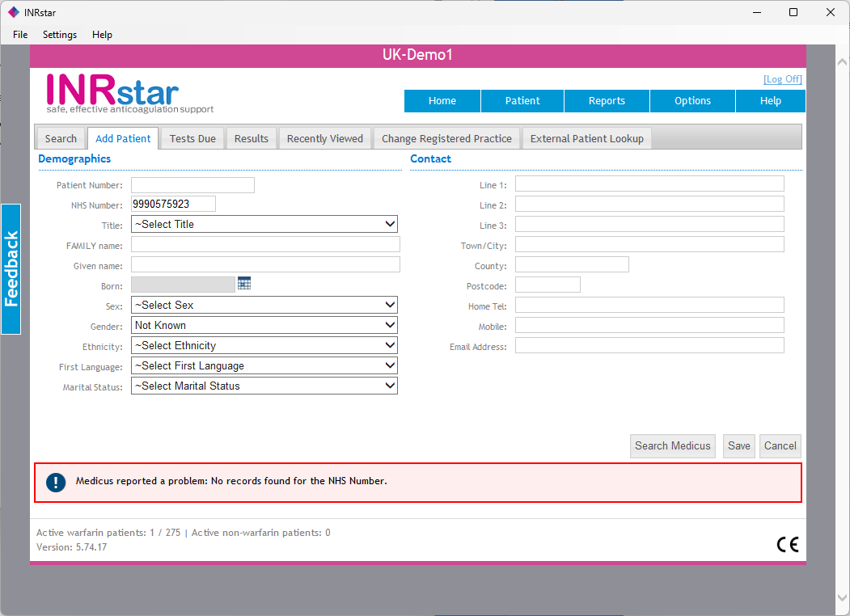Click the Save button
850x616 pixels.
tap(739, 446)
